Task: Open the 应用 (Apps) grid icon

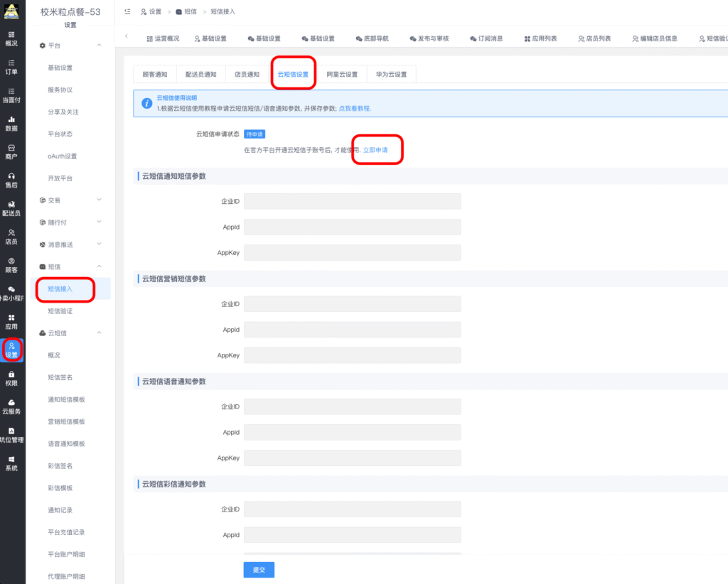Action: tap(11, 321)
